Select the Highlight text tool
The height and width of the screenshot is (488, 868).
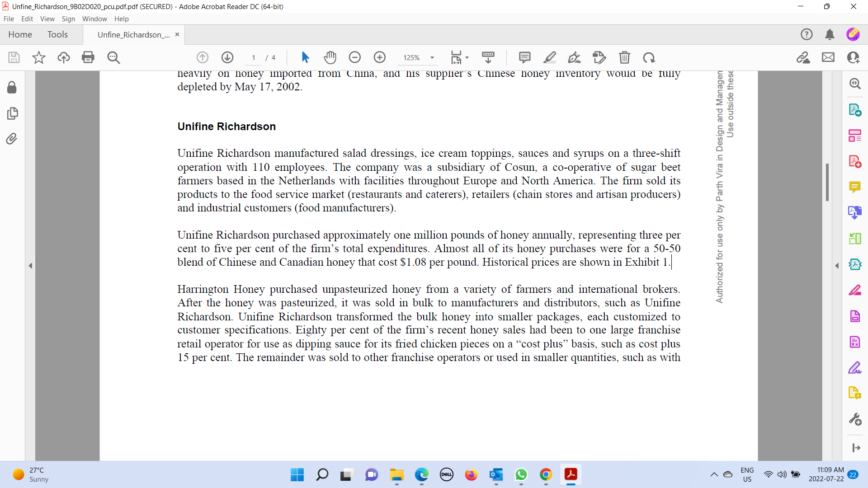click(550, 57)
